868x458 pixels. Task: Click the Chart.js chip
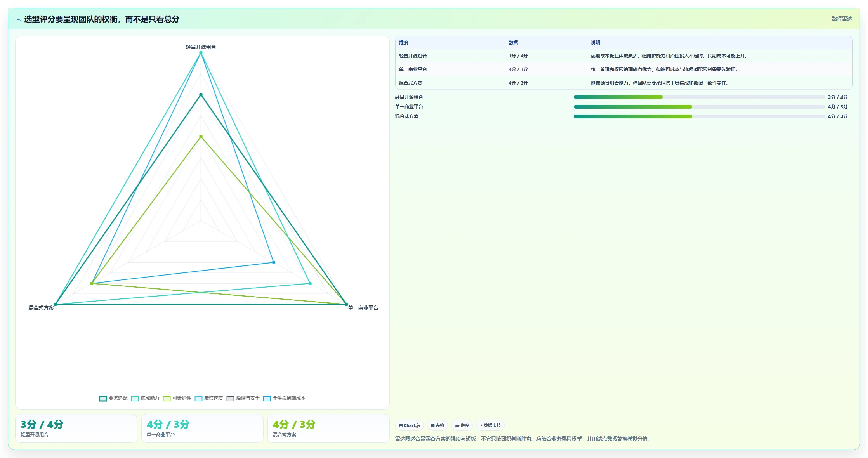click(410, 425)
